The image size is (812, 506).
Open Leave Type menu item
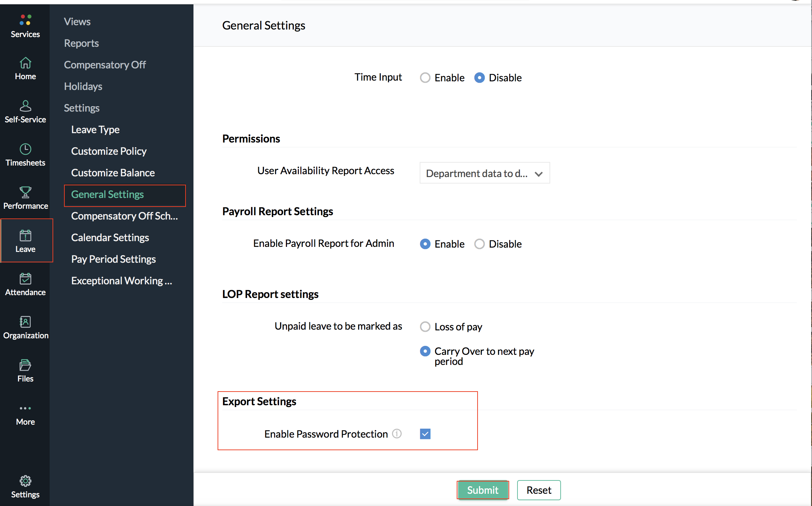pos(95,130)
